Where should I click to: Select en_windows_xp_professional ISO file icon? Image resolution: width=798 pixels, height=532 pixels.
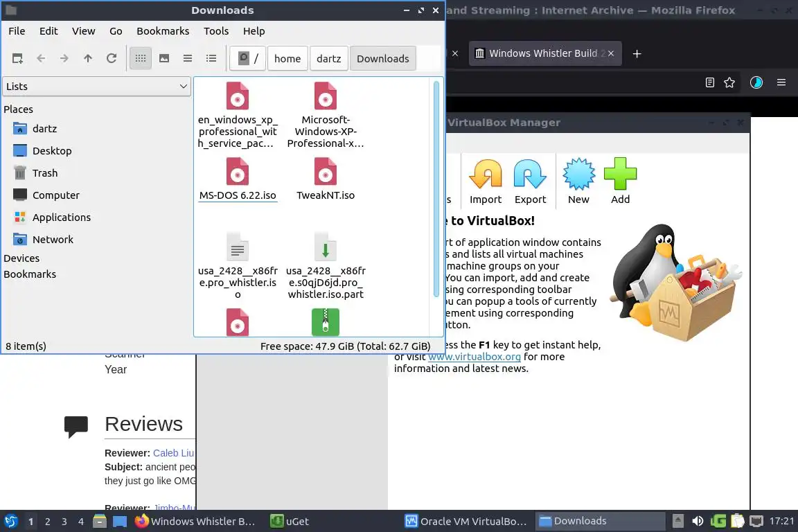coord(237,96)
